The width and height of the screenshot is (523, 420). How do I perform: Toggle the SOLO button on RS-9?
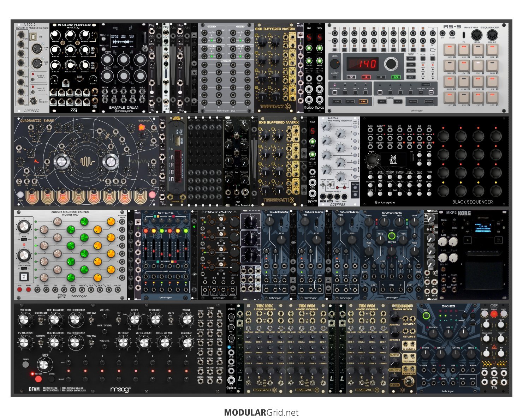coord(398,101)
